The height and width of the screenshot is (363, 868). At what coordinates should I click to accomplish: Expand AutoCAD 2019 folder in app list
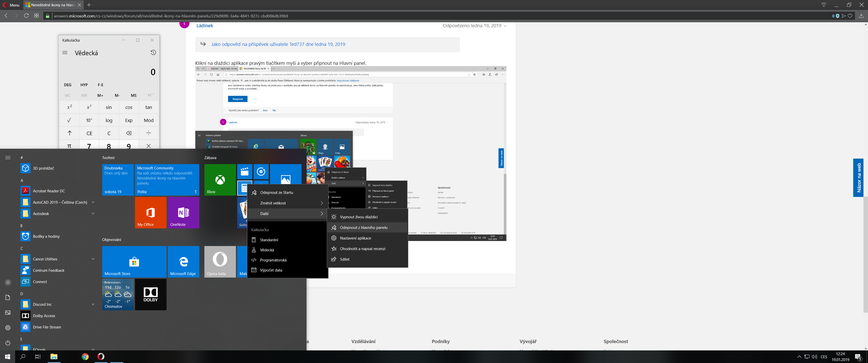tap(93, 202)
